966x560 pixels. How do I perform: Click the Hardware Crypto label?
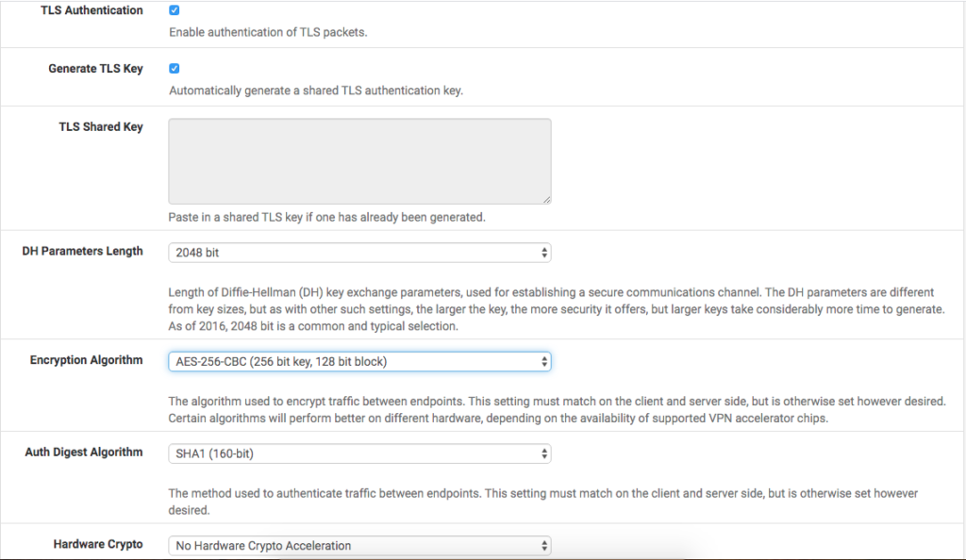[98, 544]
